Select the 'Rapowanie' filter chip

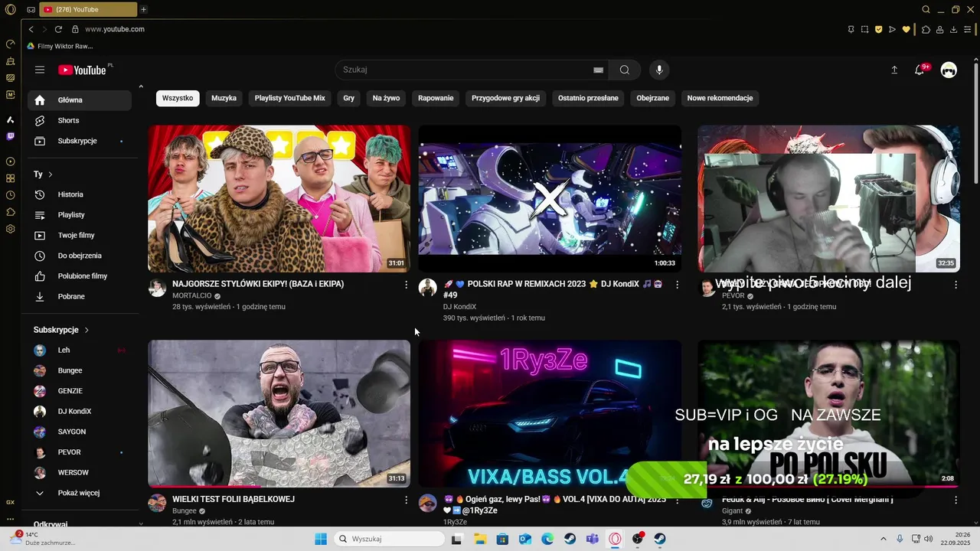pos(436,98)
